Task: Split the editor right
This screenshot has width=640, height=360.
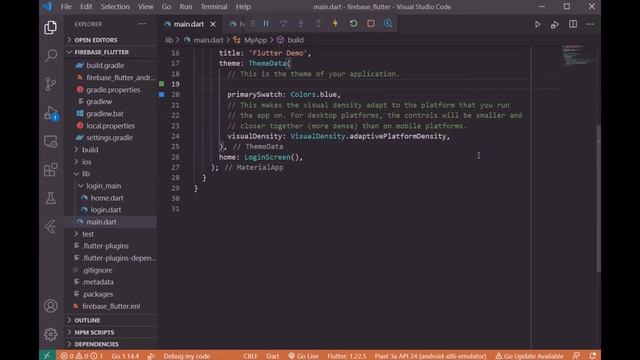Action: [573, 24]
